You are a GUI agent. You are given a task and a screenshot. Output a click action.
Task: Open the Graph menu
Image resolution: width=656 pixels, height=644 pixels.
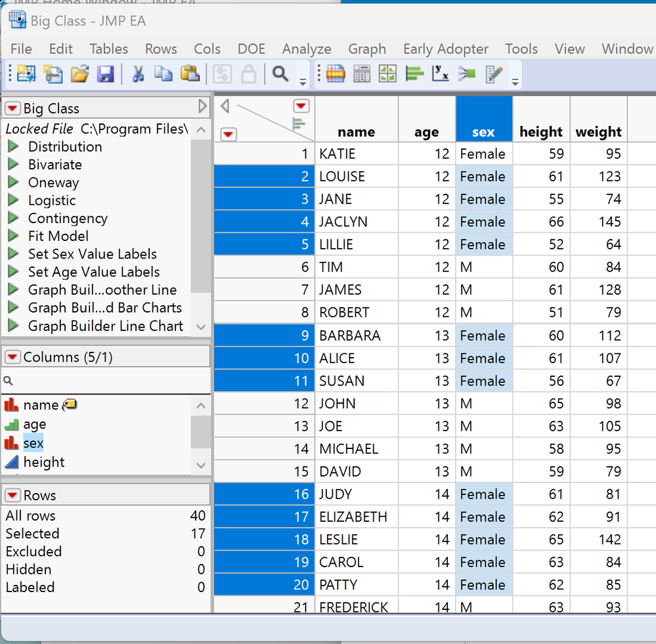click(367, 49)
